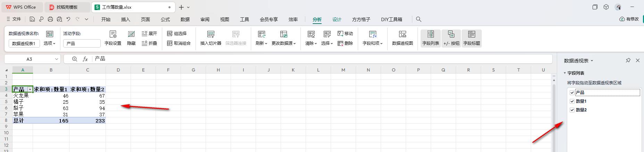Add a new document tab with plus
644x152 pixels.
coord(181,7)
